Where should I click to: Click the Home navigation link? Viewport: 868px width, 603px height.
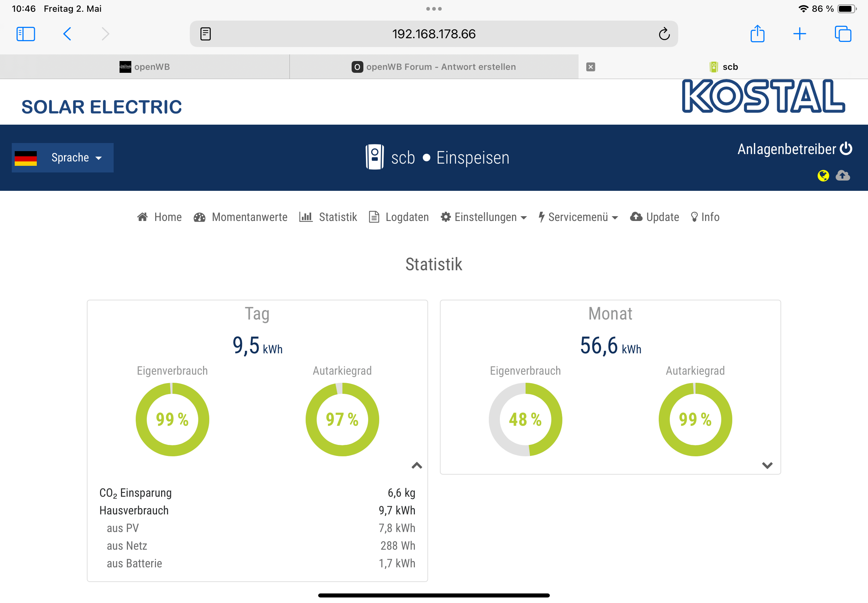[160, 217]
